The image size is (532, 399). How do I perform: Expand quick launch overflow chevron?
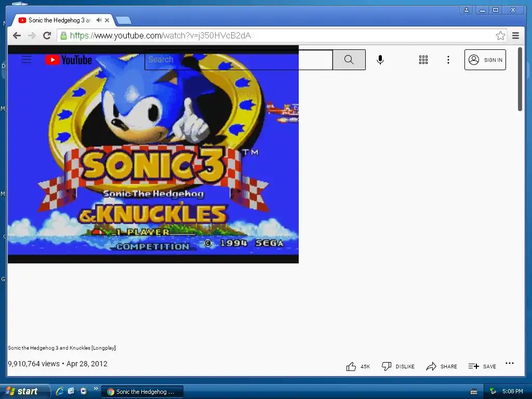[x=96, y=389]
